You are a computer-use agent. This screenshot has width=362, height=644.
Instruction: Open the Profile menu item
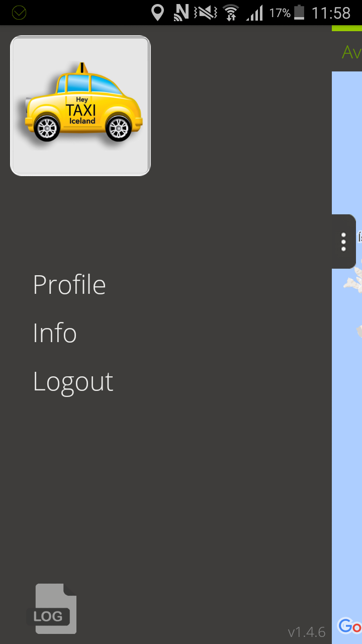coord(69,285)
